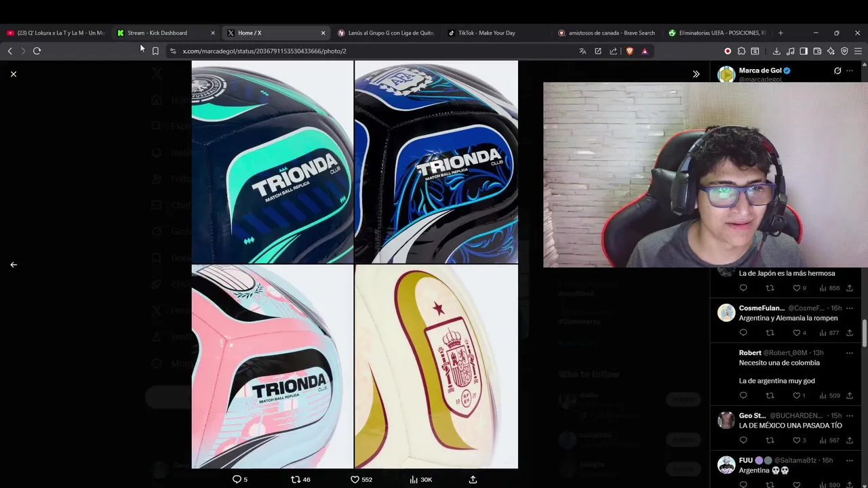
Task: View 509 views on Robert's reply
Action: coord(829,395)
